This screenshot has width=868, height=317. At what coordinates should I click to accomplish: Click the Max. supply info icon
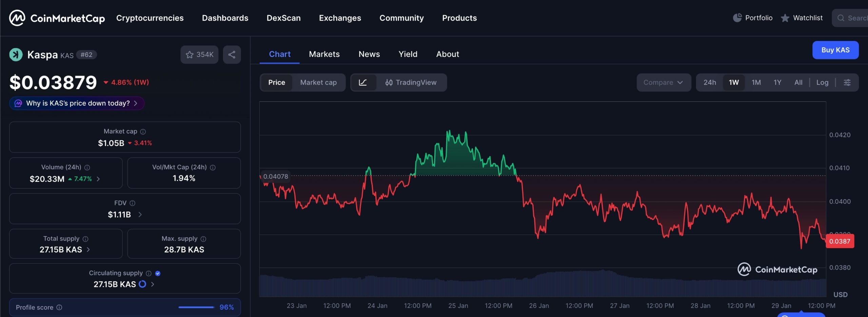(x=203, y=239)
